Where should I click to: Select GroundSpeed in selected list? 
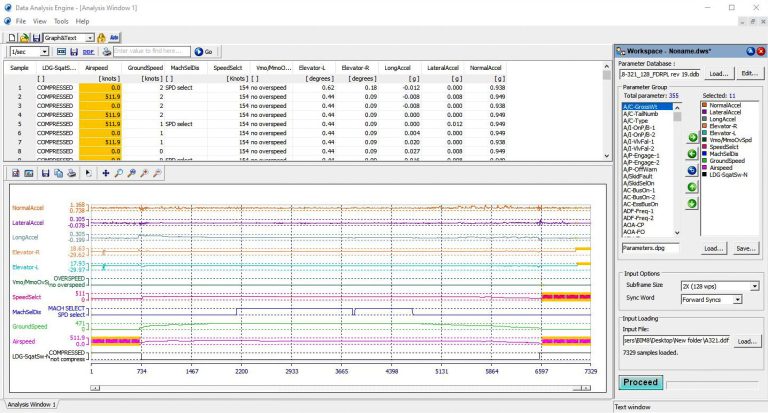point(727,161)
